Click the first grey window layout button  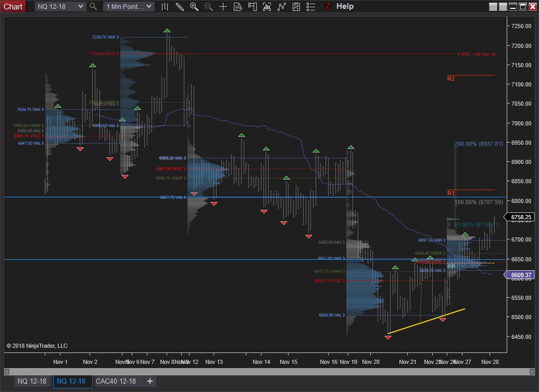[x=493, y=7]
